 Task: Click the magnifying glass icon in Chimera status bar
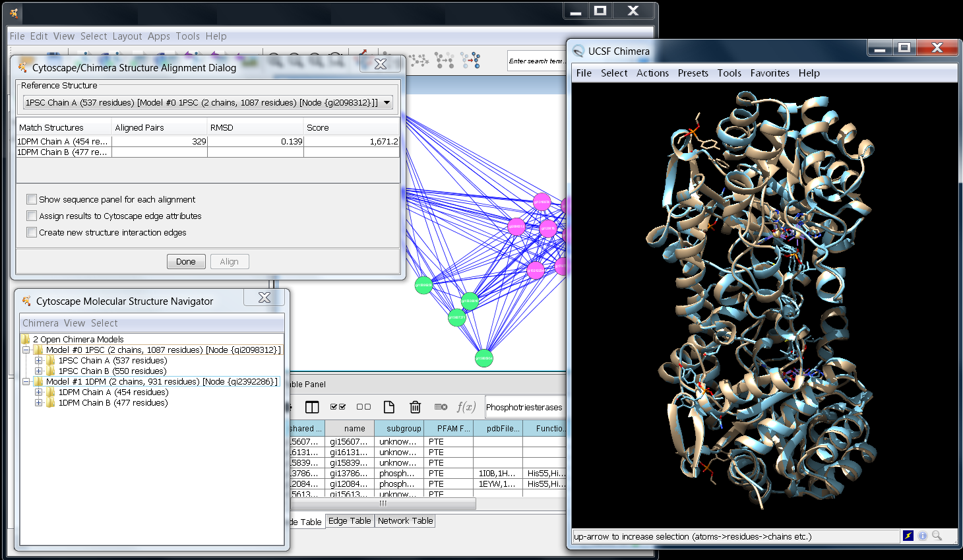[937, 536]
